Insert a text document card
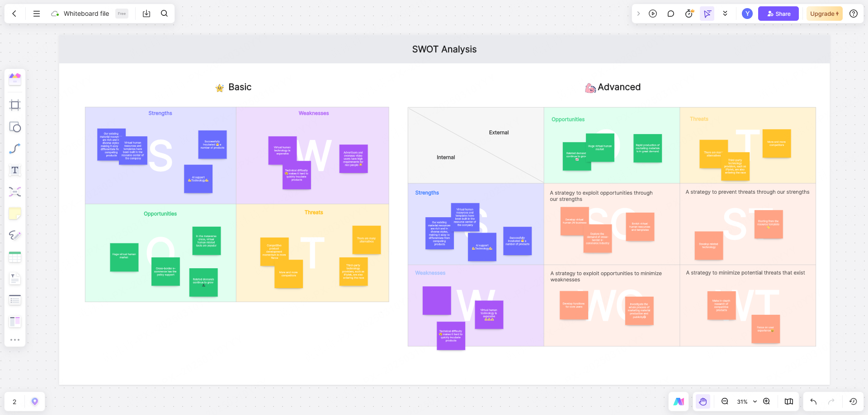868x415 pixels. (x=15, y=279)
